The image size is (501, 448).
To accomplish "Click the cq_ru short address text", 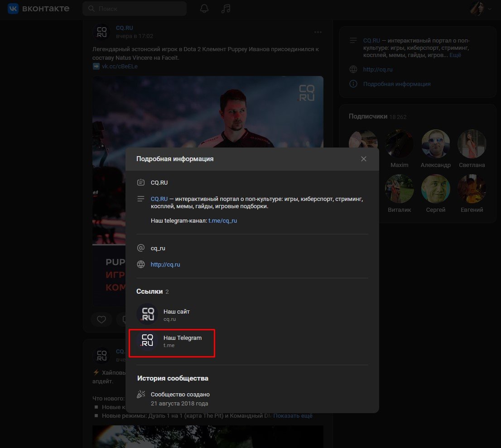I will (x=158, y=248).
